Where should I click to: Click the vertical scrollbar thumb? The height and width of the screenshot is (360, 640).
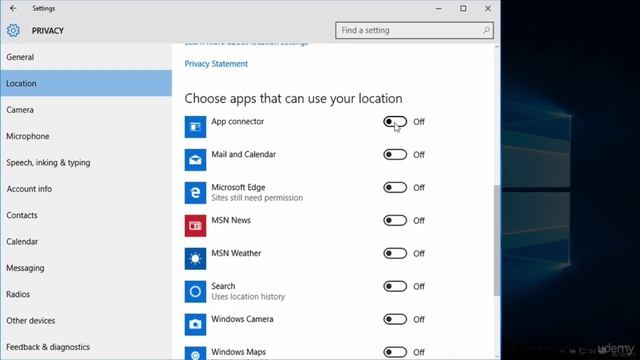point(497,240)
